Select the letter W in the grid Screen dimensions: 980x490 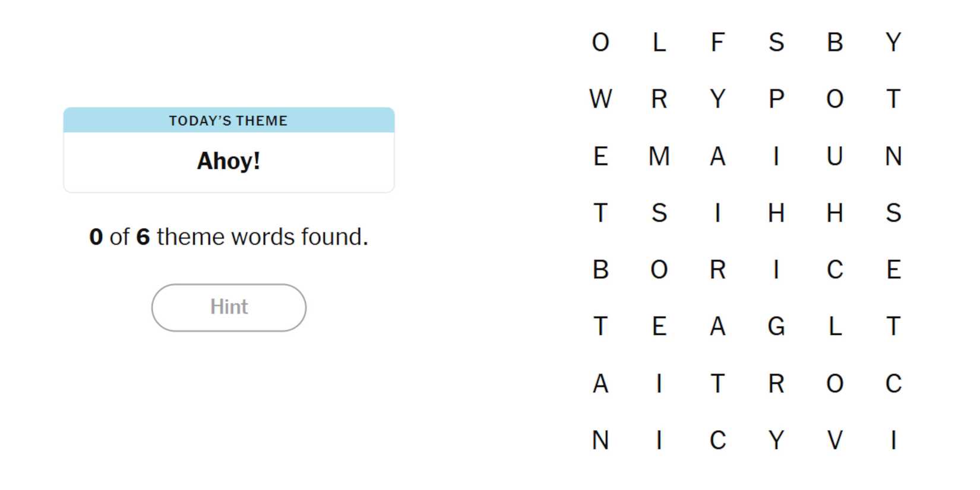click(x=600, y=99)
